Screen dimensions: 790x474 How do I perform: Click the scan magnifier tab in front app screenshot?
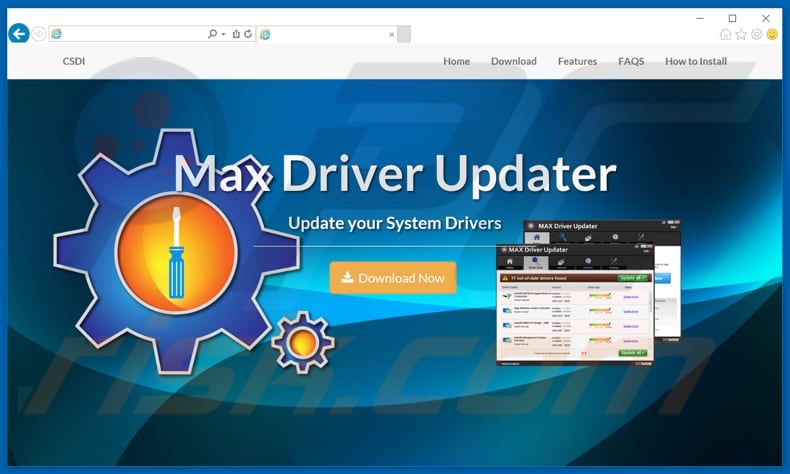[536, 262]
